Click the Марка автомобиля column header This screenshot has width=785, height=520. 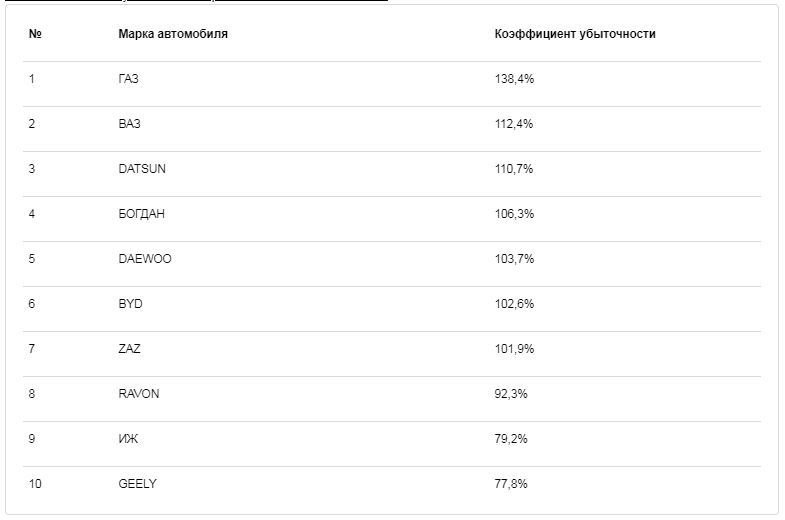pos(173,34)
